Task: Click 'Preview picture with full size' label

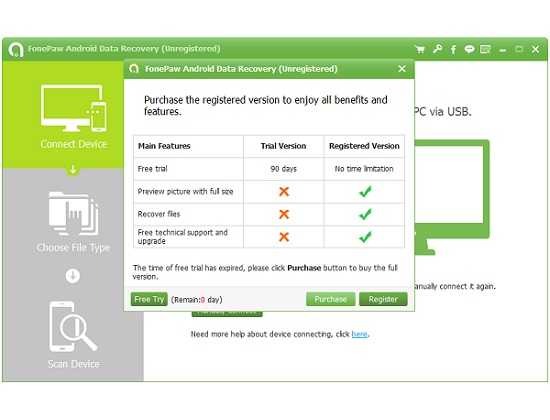Action: click(x=185, y=192)
